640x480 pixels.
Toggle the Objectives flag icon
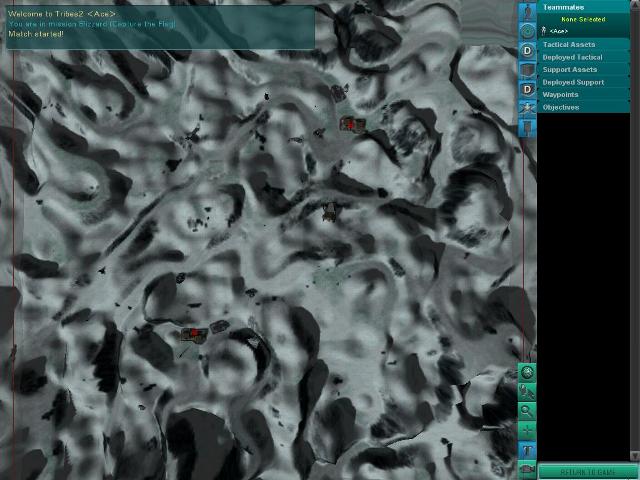tap(527, 127)
